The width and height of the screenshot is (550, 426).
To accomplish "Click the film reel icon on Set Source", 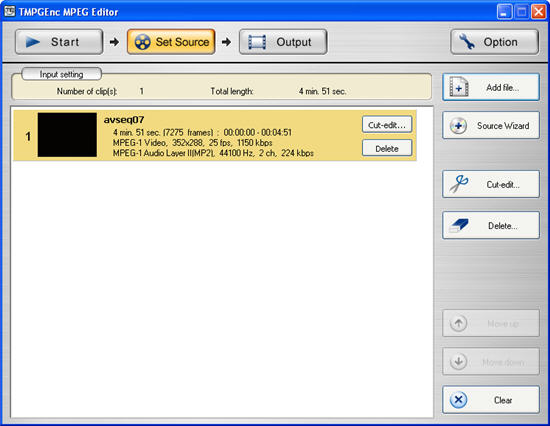I will coord(142,42).
